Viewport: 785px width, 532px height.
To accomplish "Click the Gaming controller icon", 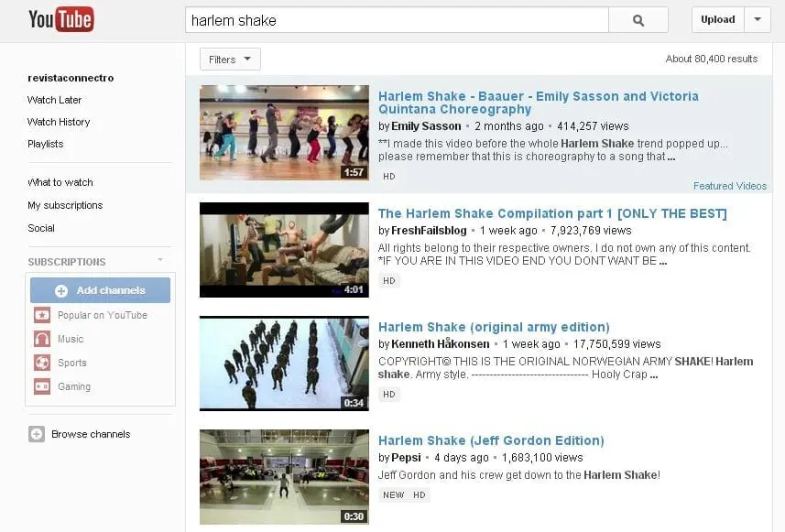I will pos(42,386).
